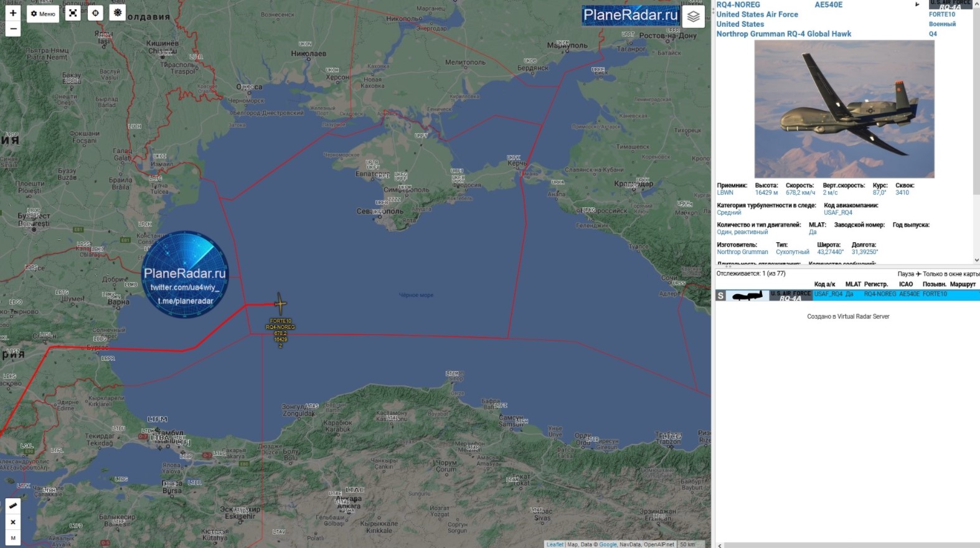Click the RQ-4 Global Hawk photo
The image size is (980, 548).
844,110
